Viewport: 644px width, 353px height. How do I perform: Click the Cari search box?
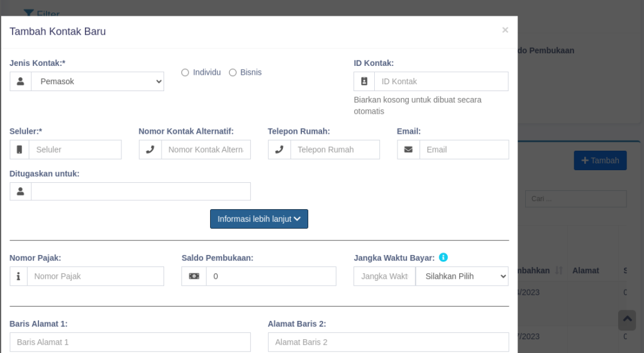tap(575, 199)
